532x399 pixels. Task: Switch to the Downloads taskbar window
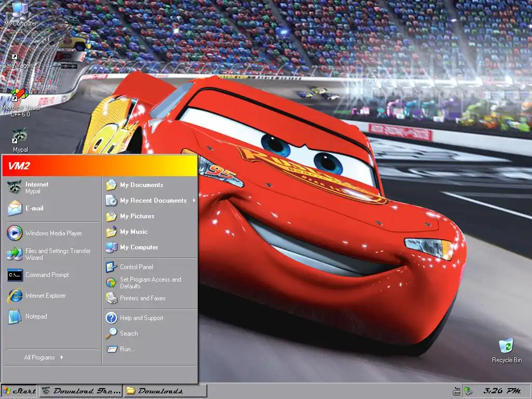click(x=165, y=391)
